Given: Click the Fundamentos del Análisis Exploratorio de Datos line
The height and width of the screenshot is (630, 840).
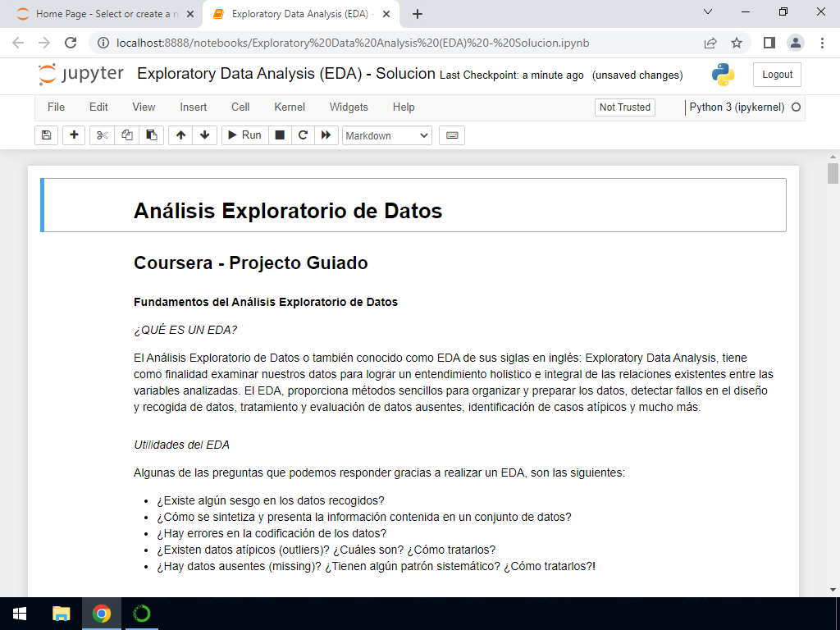Looking at the screenshot, I should (266, 302).
